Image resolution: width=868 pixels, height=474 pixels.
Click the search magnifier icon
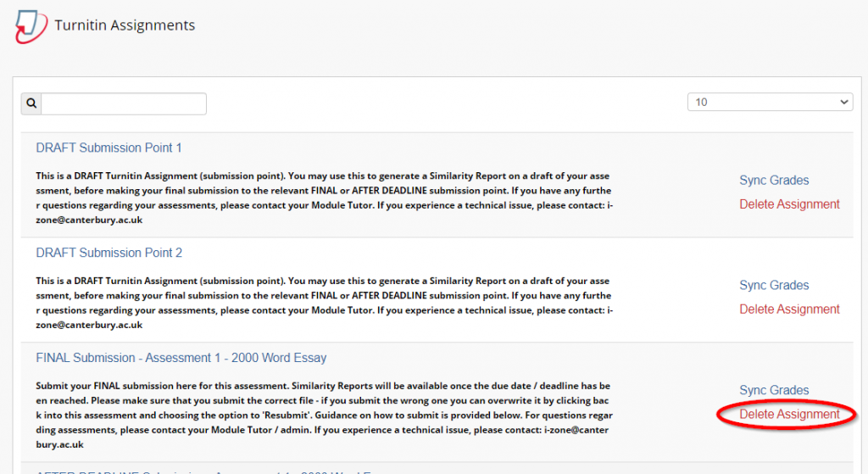31,103
